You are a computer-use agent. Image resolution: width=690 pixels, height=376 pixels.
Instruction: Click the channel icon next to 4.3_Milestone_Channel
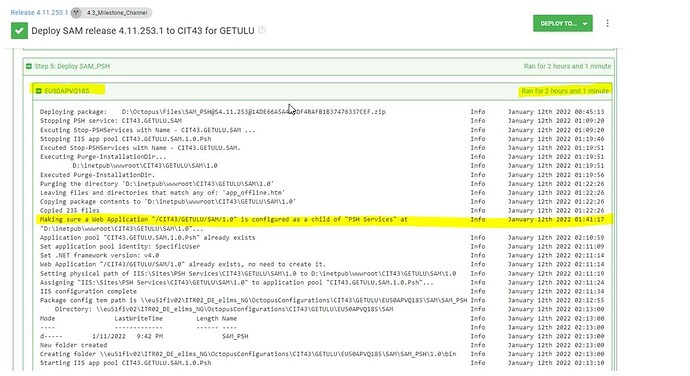(x=76, y=12)
